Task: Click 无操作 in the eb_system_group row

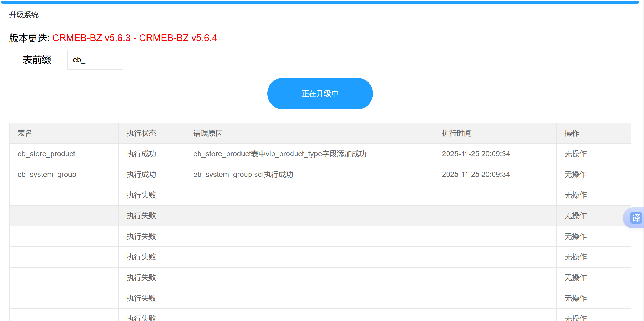Action: (x=576, y=175)
